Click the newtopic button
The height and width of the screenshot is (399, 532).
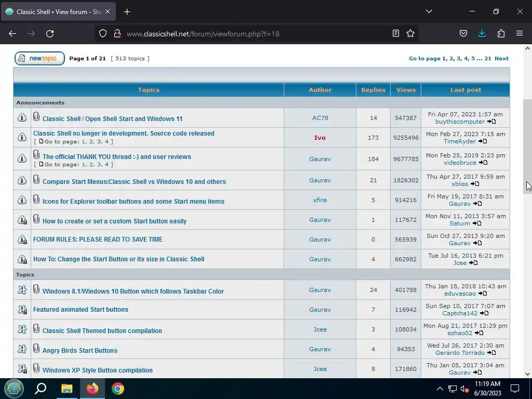coord(39,58)
